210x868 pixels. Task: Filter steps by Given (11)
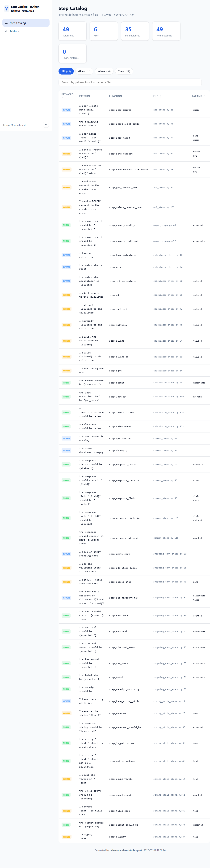(84, 71)
